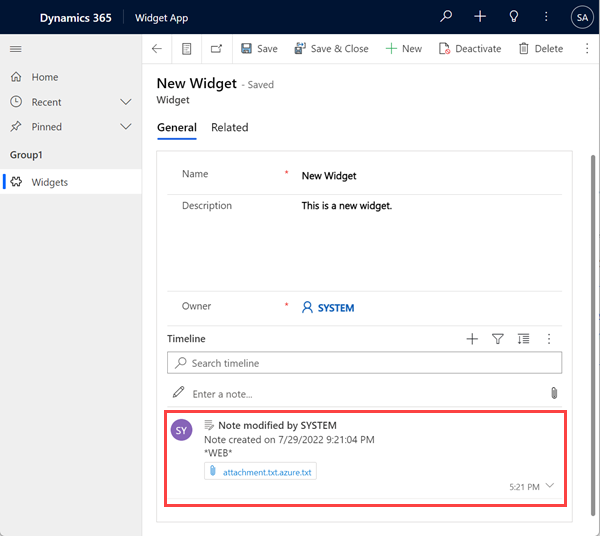Open Pinned in the sidebar
The height and width of the screenshot is (536, 600).
point(46,127)
